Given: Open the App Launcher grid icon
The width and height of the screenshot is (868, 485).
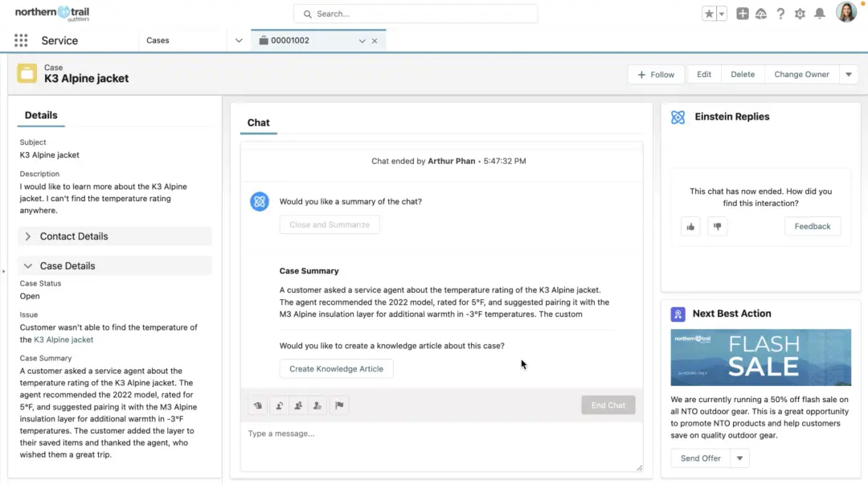Looking at the screenshot, I should [21, 40].
